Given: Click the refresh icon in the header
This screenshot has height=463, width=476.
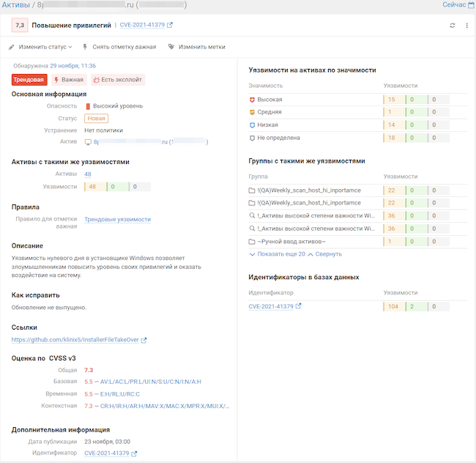Looking at the screenshot, I should 452,26.
